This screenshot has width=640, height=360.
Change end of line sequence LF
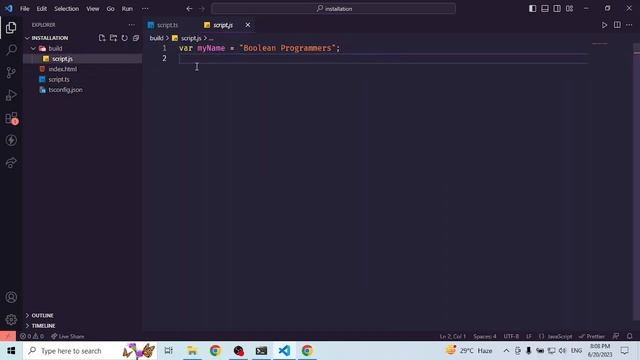point(529,336)
